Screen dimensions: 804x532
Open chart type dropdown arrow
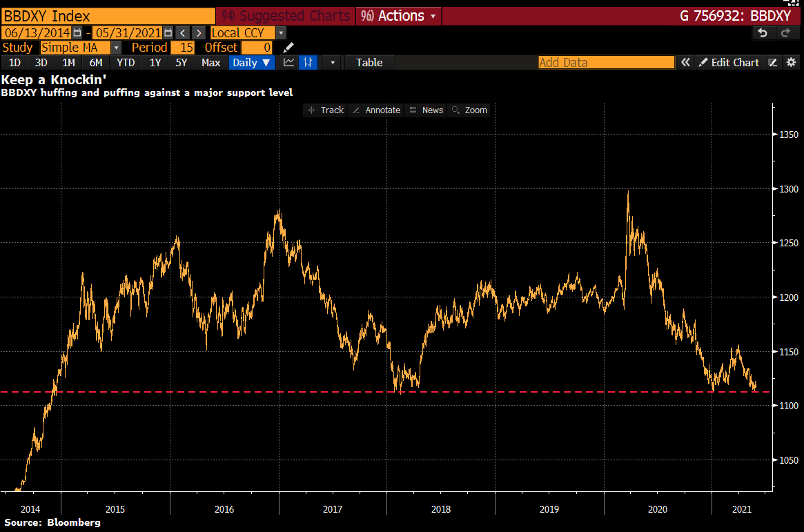tap(332, 63)
